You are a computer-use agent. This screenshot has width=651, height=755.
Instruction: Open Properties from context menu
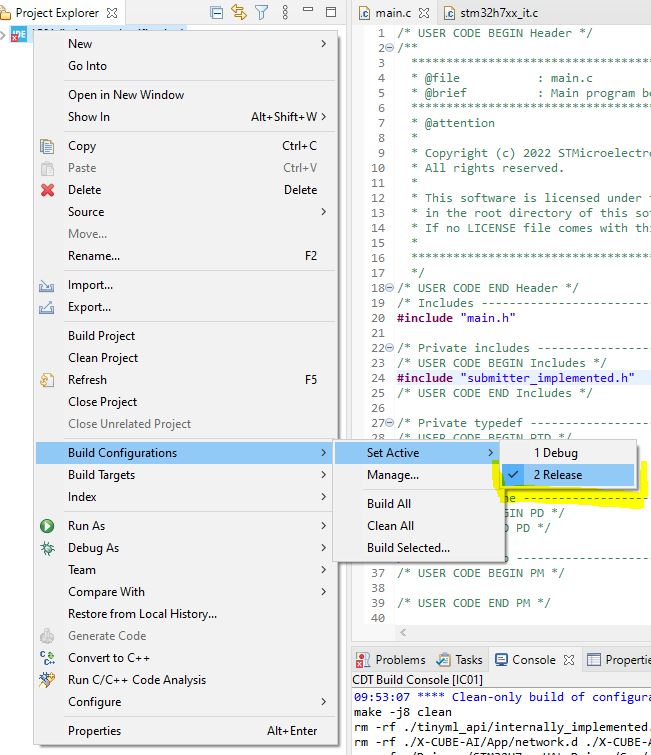click(x=185, y=731)
